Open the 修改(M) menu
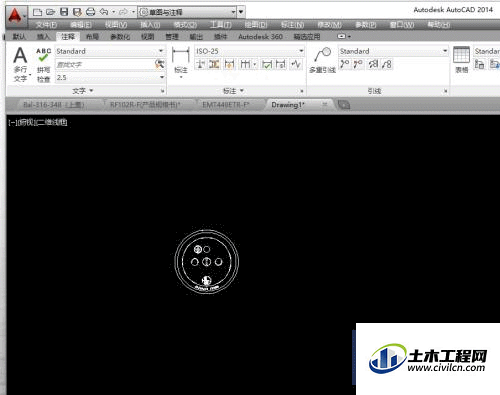 (x=329, y=25)
